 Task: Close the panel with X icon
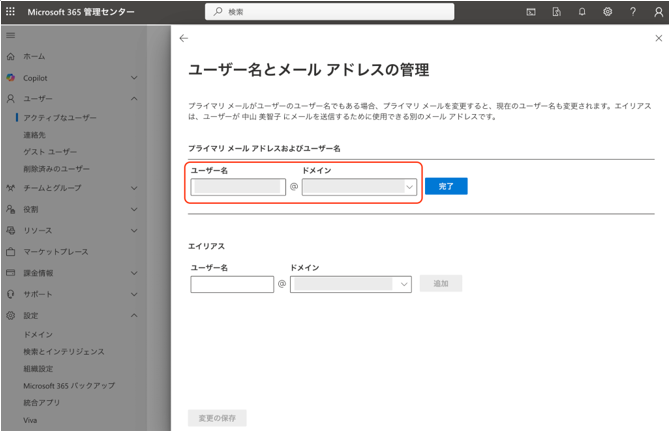coord(657,38)
